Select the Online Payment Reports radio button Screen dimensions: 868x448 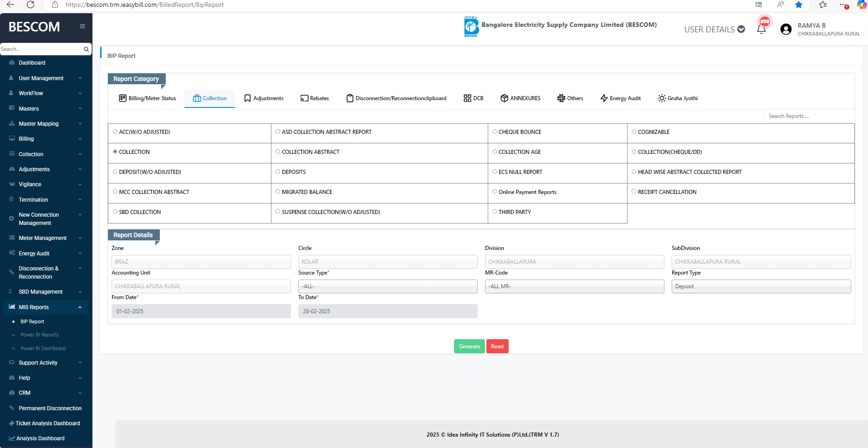click(495, 192)
